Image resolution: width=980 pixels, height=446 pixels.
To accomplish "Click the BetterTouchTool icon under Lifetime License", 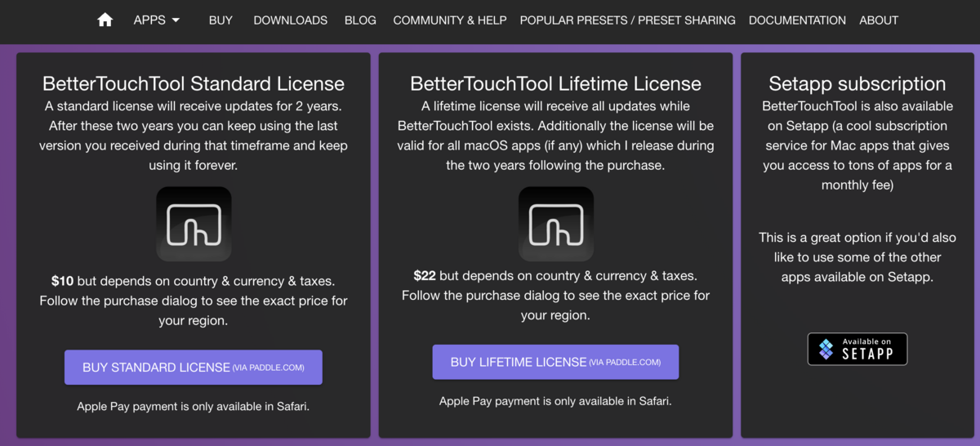I will [556, 225].
